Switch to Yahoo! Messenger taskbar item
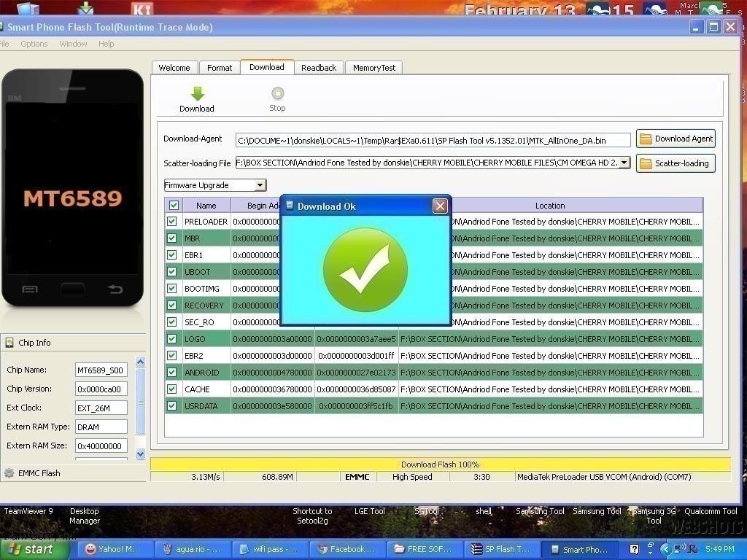This screenshot has width=747, height=560. [115, 549]
